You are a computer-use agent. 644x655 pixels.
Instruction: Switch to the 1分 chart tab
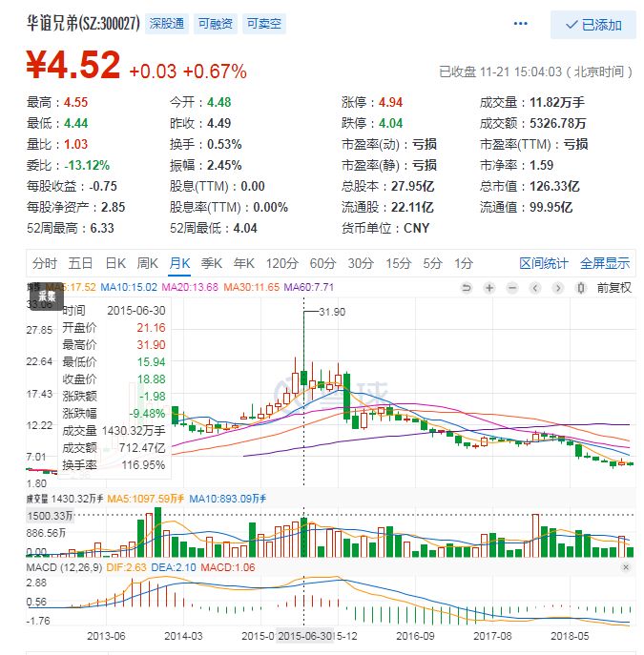[x=464, y=263]
